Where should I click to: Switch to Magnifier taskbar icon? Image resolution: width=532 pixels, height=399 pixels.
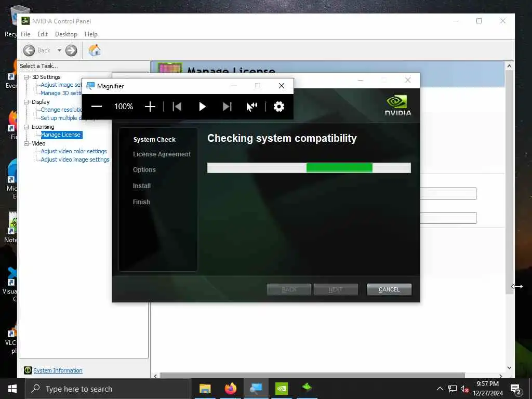(x=256, y=389)
